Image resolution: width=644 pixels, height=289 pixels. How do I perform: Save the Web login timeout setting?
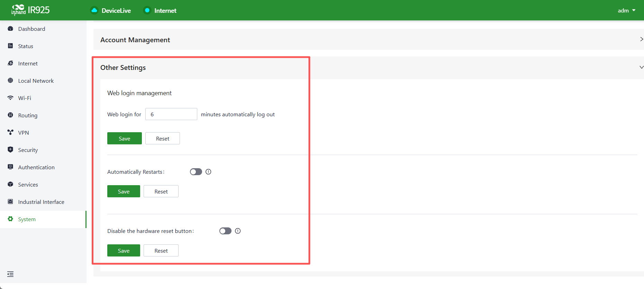point(125,138)
